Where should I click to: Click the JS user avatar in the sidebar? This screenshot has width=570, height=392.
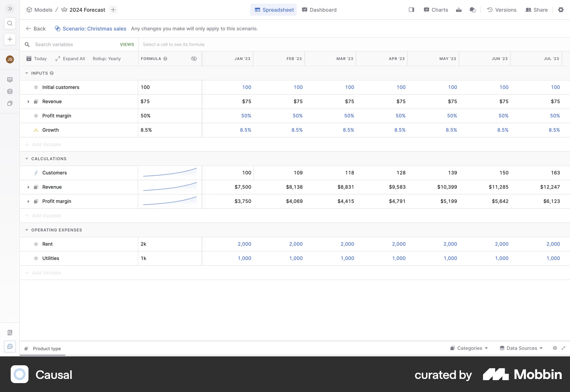[x=10, y=59]
